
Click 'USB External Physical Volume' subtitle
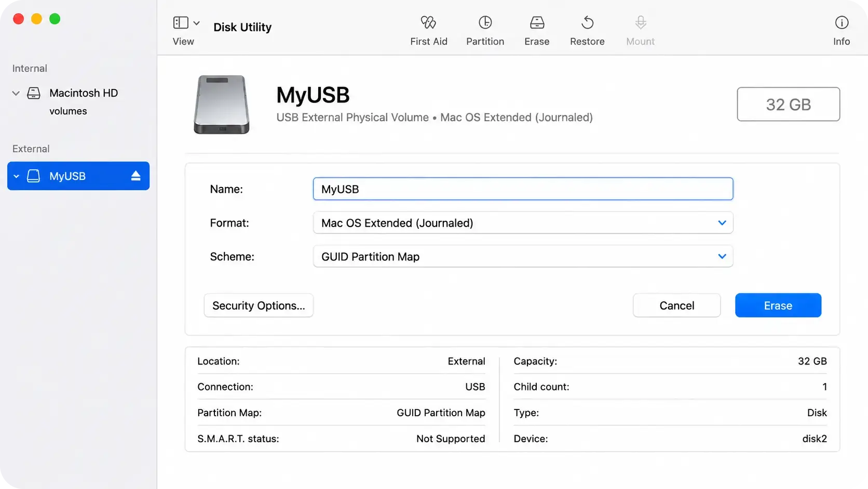click(x=352, y=117)
